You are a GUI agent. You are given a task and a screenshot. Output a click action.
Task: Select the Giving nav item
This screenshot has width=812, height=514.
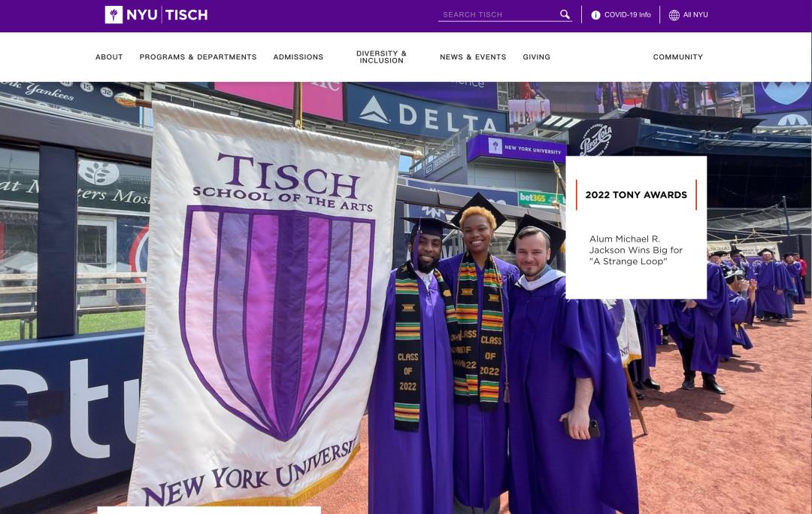[537, 57]
